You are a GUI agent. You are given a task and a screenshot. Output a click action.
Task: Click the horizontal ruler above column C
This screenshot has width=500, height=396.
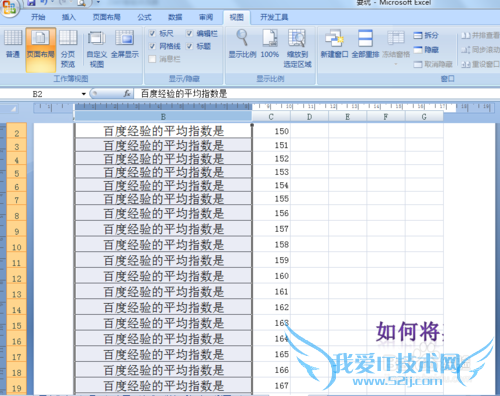271,107
